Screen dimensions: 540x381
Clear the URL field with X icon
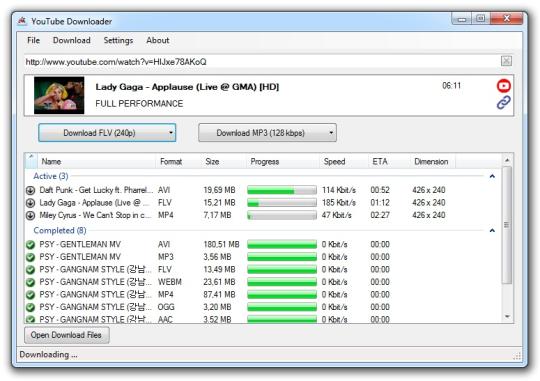click(x=506, y=61)
